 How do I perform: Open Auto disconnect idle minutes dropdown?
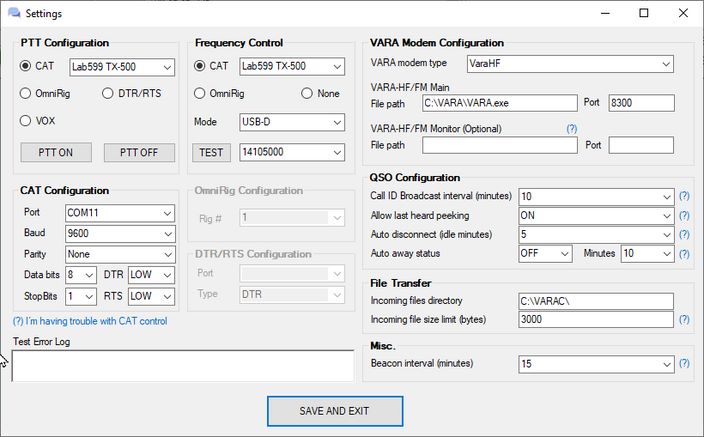click(x=596, y=234)
